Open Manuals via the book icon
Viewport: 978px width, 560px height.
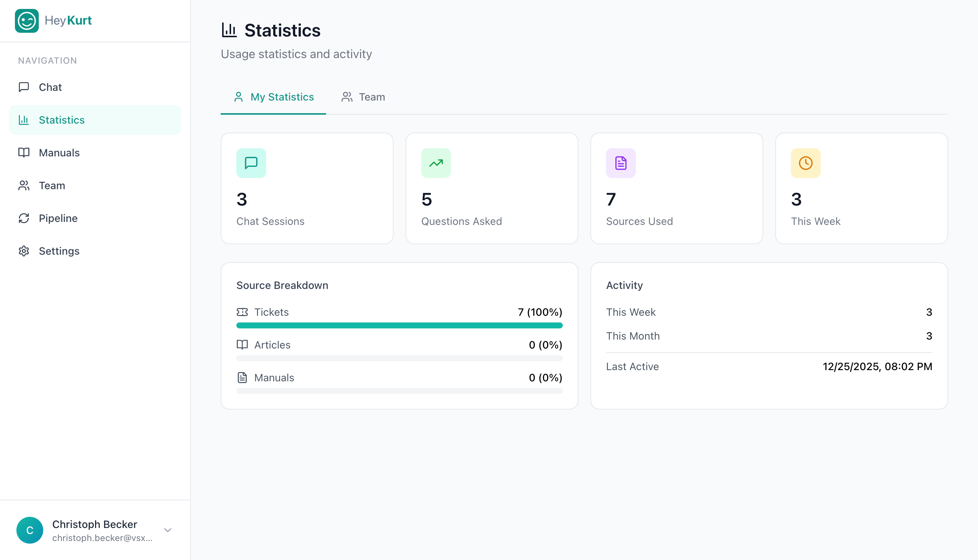pyautogui.click(x=24, y=153)
